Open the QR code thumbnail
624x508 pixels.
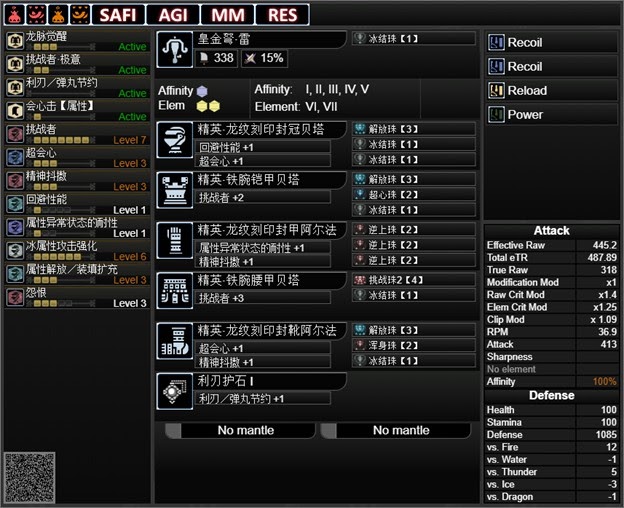29,477
